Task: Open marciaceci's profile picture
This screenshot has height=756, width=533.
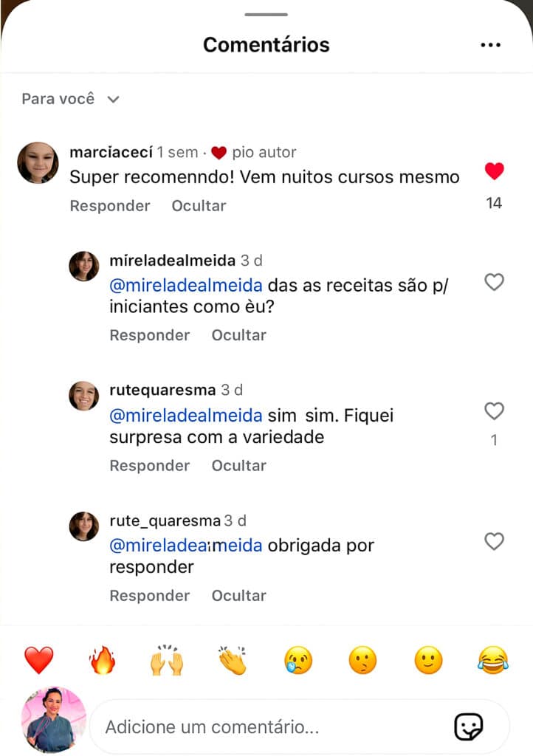Action: coord(38,162)
